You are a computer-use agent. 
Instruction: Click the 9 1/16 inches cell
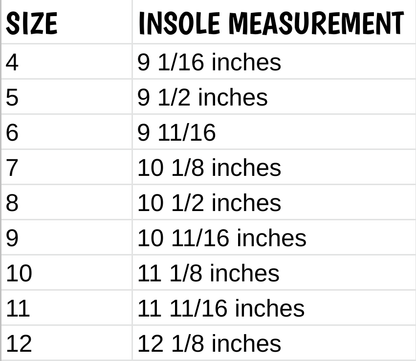(274, 62)
